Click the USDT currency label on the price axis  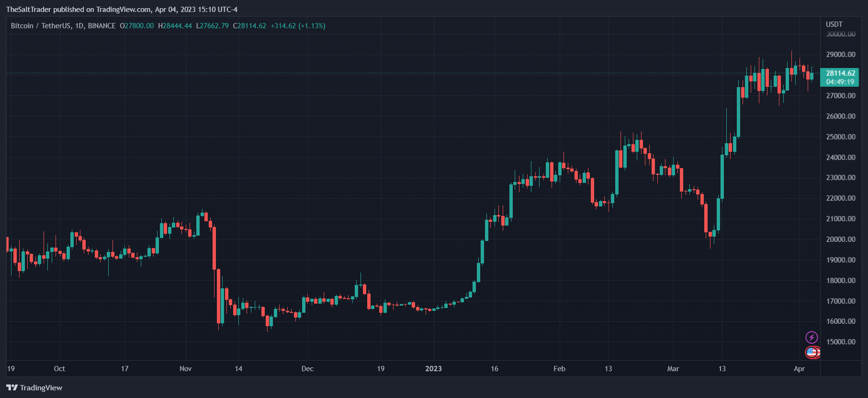click(x=834, y=24)
